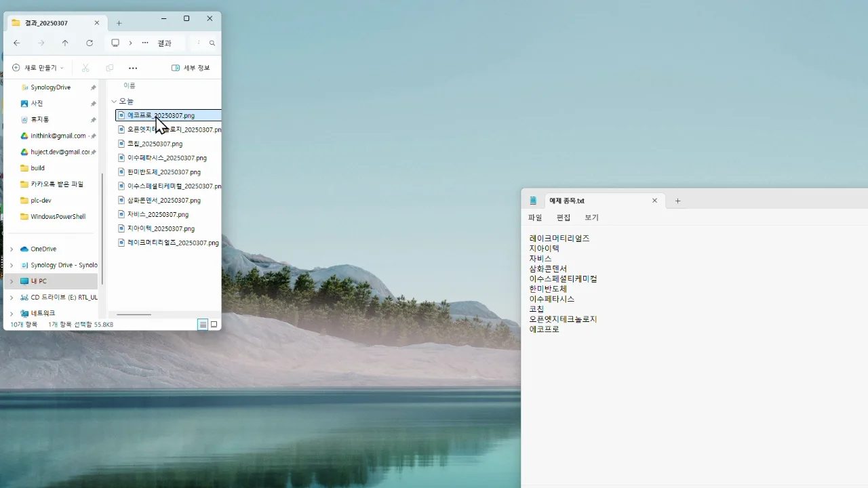This screenshot has width=868, height=488.
Task: Open the Notepad 보기 menu
Action: (x=592, y=218)
